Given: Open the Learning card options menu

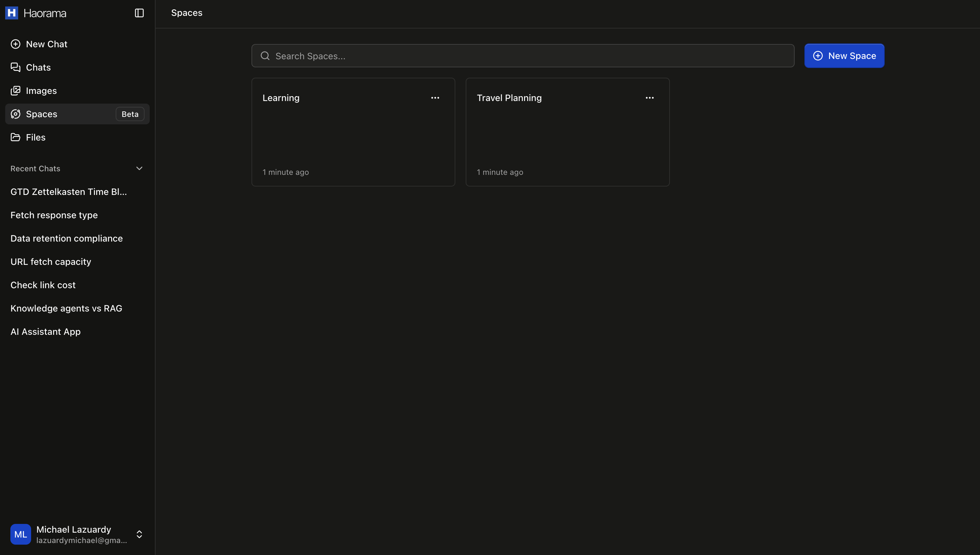Looking at the screenshot, I should (x=435, y=97).
